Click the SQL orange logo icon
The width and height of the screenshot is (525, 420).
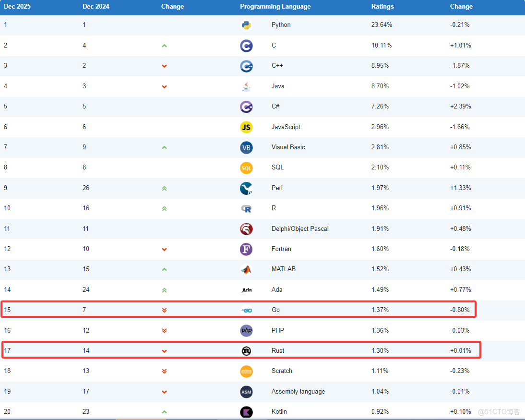point(246,168)
